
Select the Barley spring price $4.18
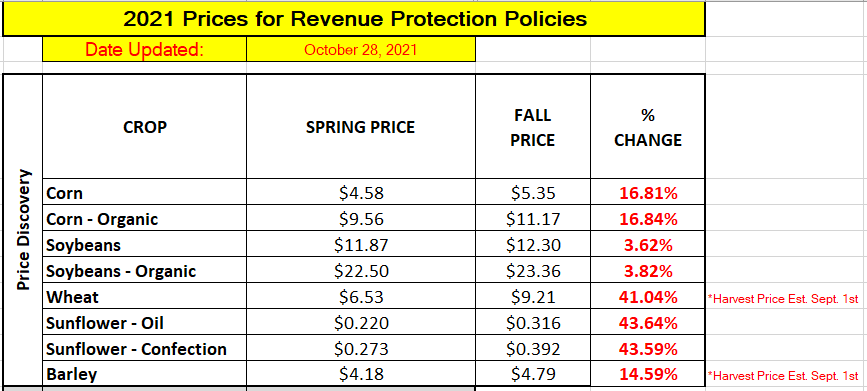(x=361, y=374)
